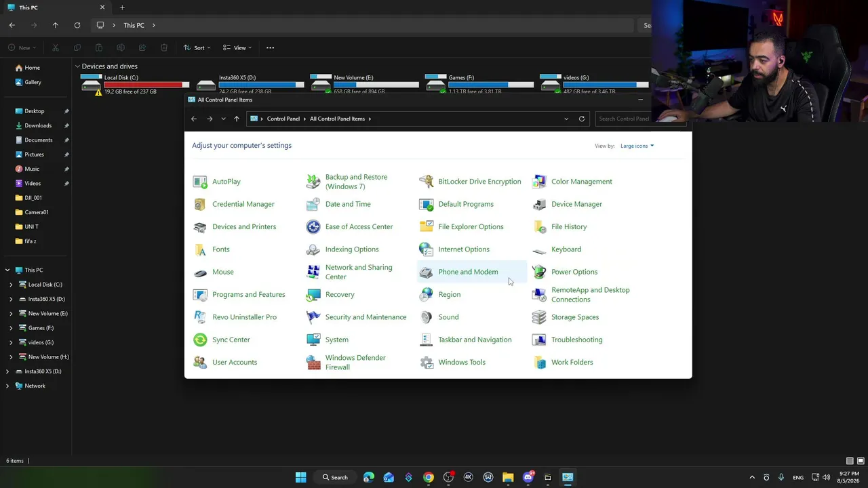The width and height of the screenshot is (868, 488).
Task: Expand the Local Disk (C:) tree node
Action: click(x=11, y=285)
